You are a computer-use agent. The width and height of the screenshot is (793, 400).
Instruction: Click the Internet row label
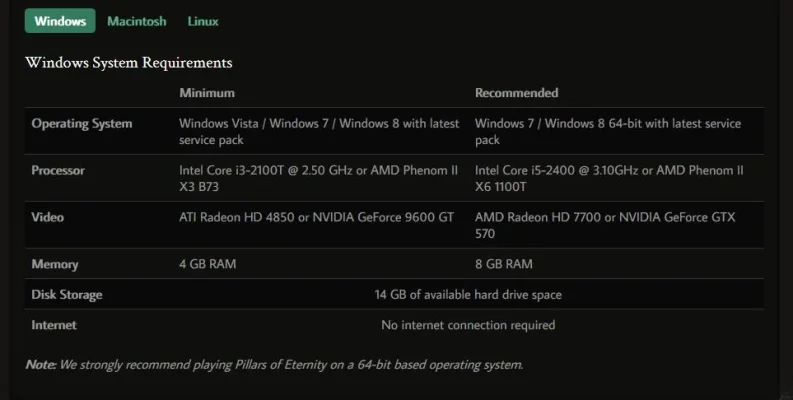(54, 325)
